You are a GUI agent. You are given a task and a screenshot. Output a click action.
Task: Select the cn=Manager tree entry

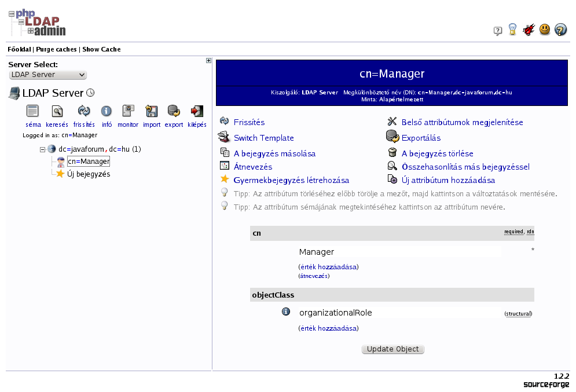coord(88,162)
